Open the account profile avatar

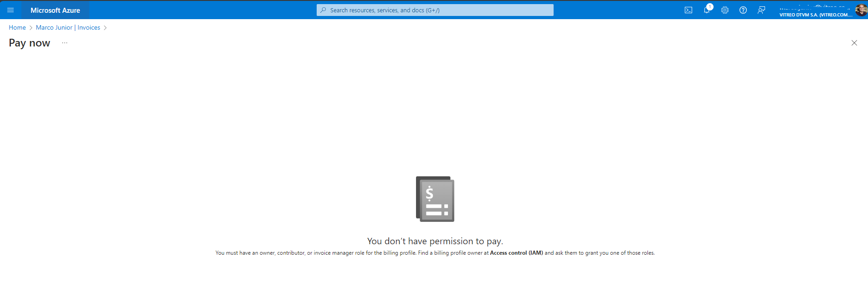click(861, 10)
